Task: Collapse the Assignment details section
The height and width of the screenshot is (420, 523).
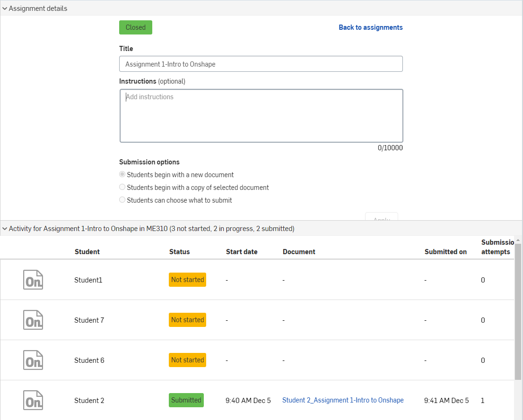Action: click(5, 9)
